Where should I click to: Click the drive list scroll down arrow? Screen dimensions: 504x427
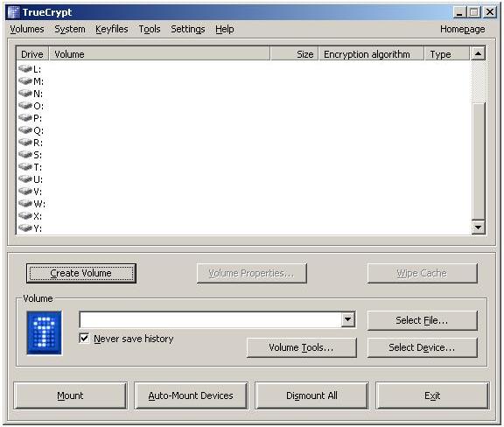point(478,227)
